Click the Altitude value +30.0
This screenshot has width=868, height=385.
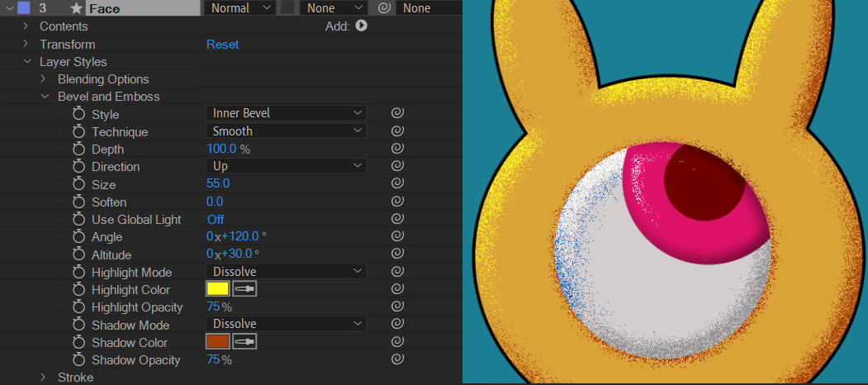(230, 254)
